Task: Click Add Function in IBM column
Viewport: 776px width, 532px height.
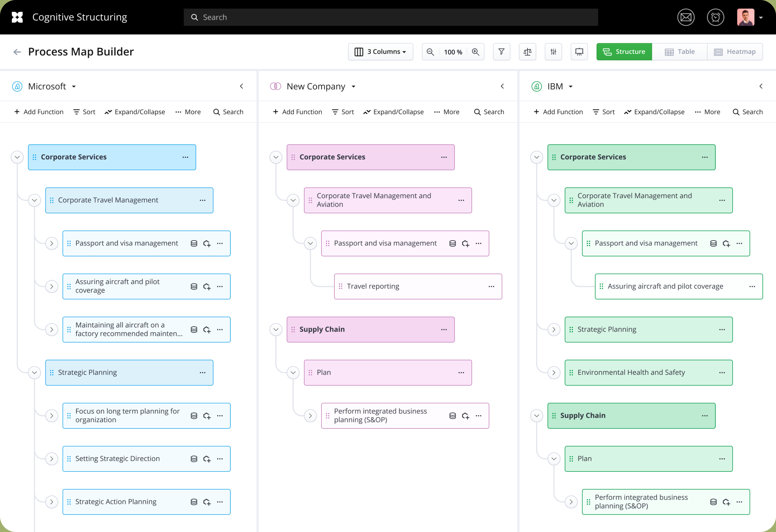Action: pyautogui.click(x=558, y=112)
